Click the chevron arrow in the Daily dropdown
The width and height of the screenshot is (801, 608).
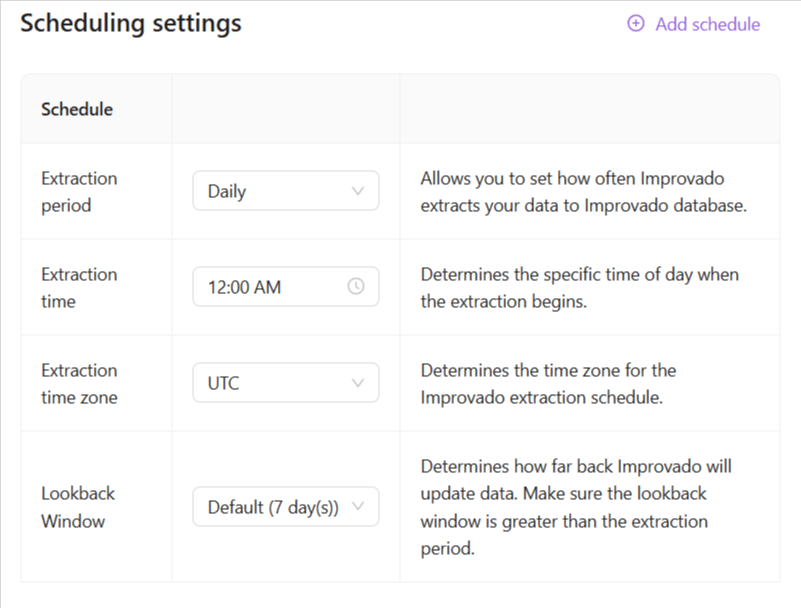point(359,191)
